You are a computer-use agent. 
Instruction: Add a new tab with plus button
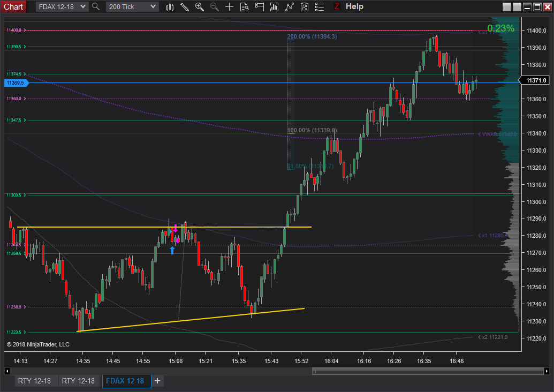pos(157,381)
